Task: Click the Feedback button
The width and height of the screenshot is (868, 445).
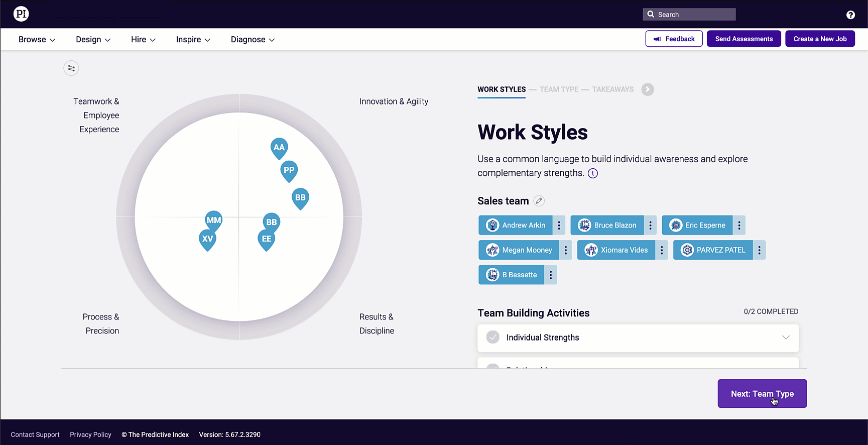Action: click(674, 39)
